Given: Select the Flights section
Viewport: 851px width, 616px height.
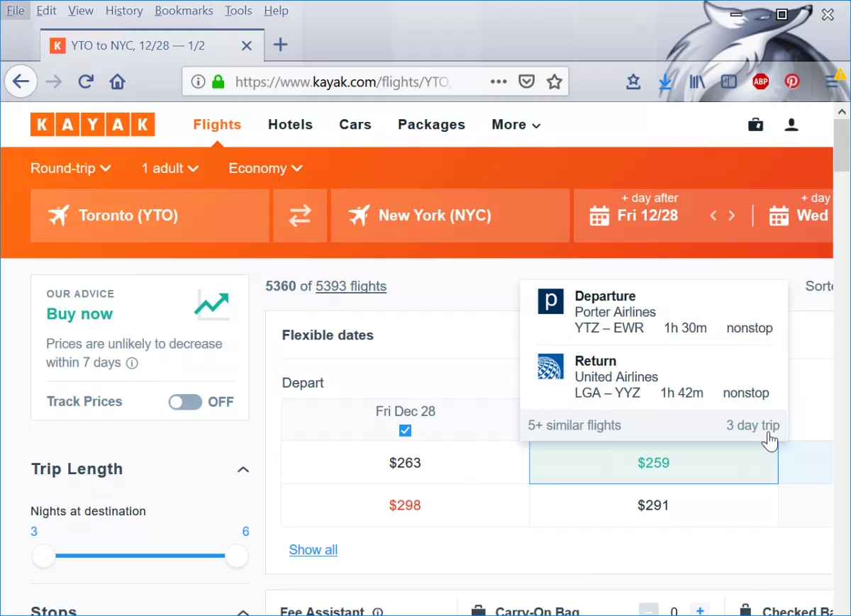Looking at the screenshot, I should click(217, 125).
